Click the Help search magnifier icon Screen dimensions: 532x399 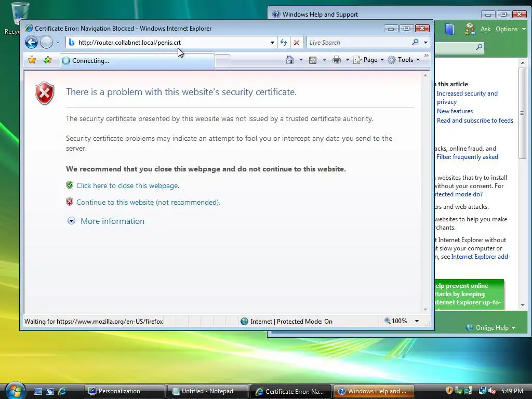[x=479, y=47]
